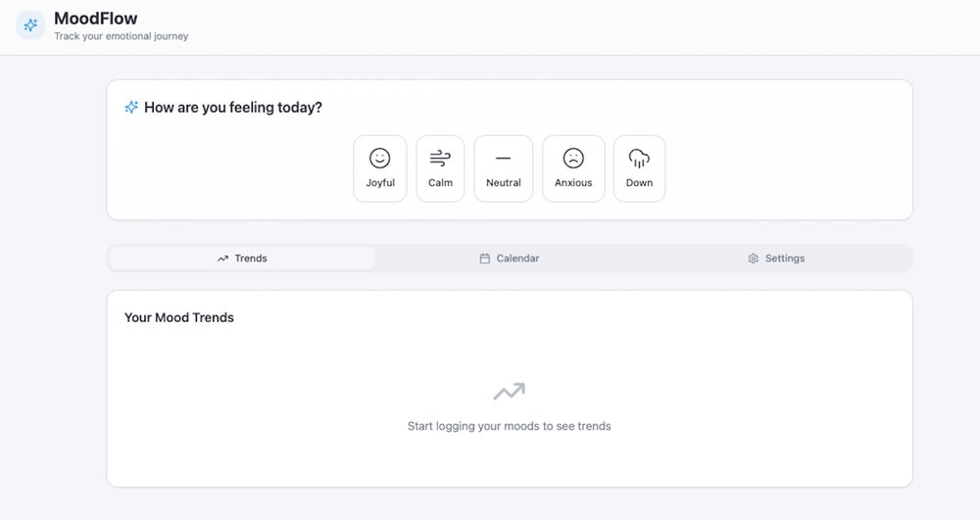Click "Start logging your moods" placeholder text
The image size is (980, 520).
(509, 426)
